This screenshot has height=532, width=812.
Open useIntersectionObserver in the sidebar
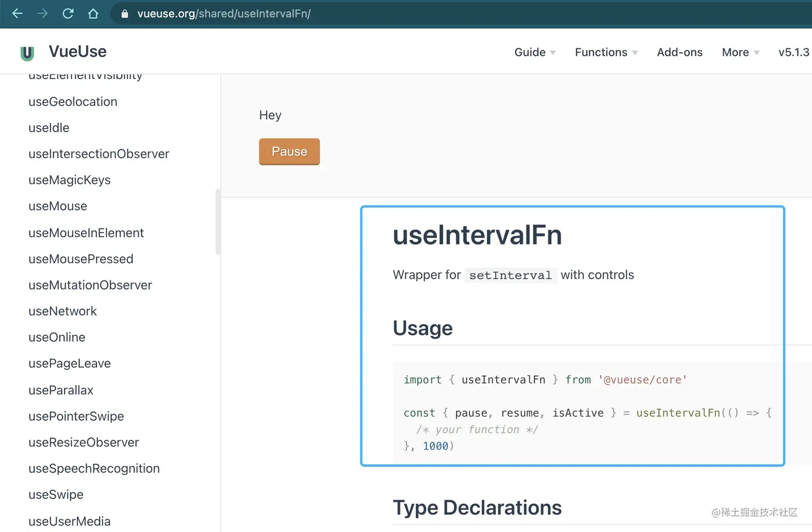point(99,154)
